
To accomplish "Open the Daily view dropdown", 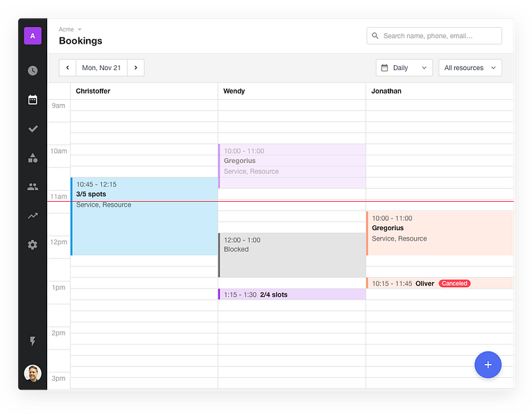I will click(404, 68).
